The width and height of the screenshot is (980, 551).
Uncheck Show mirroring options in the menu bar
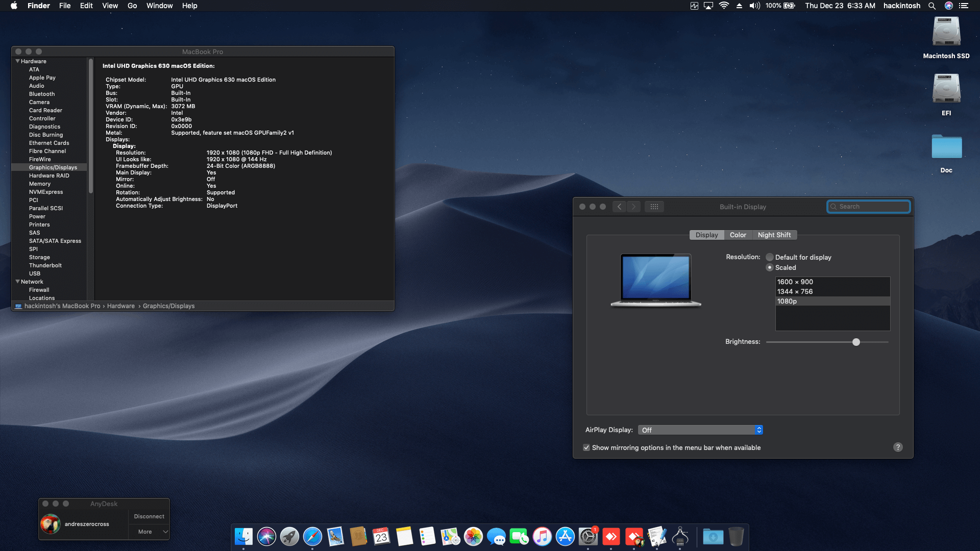[587, 447]
